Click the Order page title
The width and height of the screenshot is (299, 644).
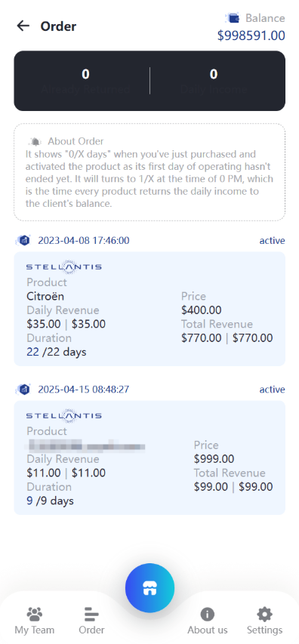[x=58, y=26]
